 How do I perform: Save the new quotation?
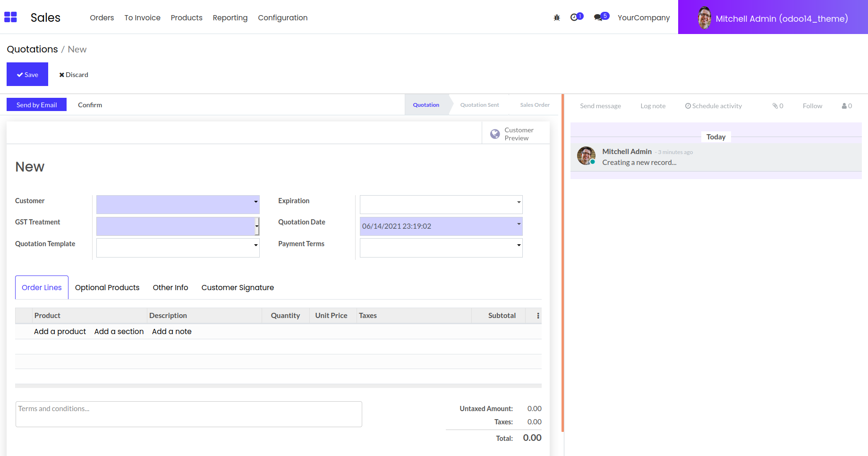point(27,75)
